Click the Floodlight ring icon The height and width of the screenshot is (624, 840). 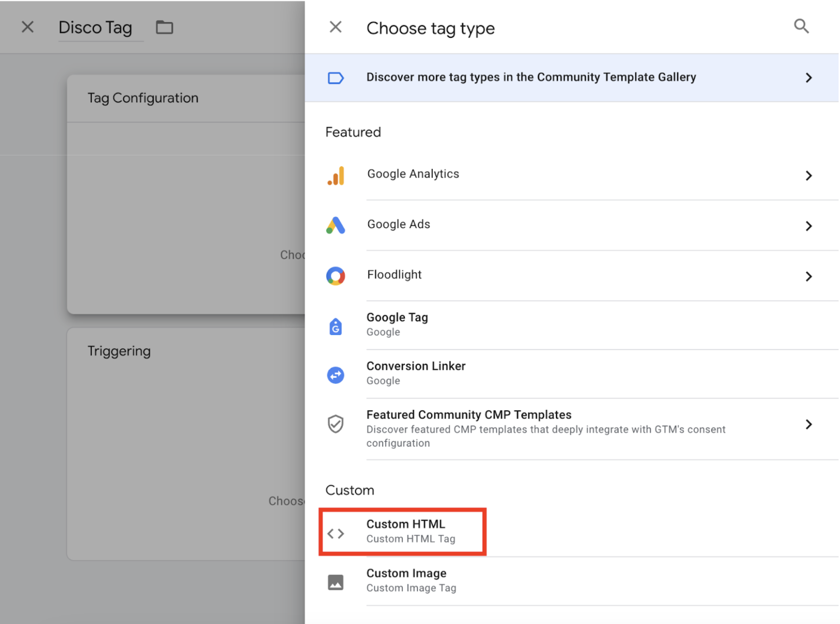point(336,276)
